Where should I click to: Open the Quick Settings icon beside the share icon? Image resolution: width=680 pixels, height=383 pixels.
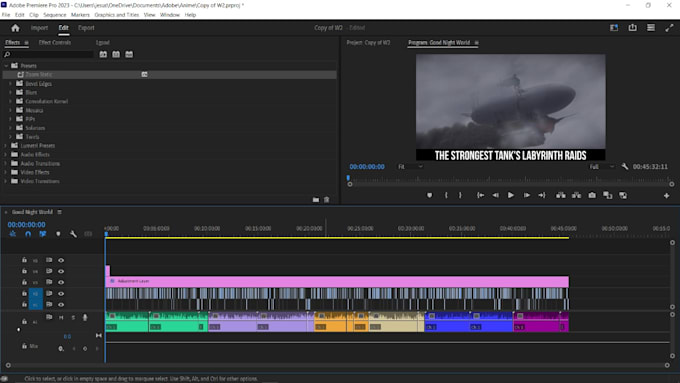651,28
